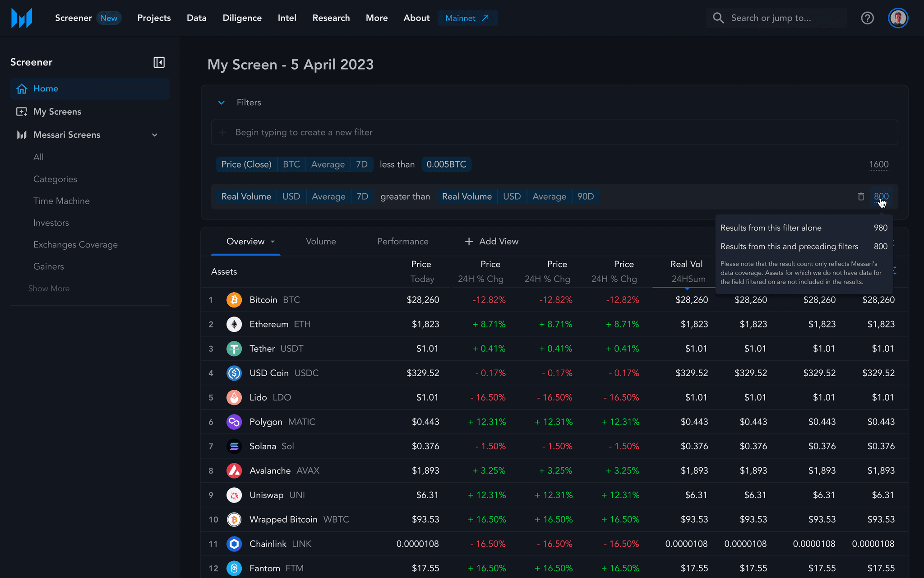Open the Investors sidebar item
Screen dimensions: 924x578
point(51,223)
